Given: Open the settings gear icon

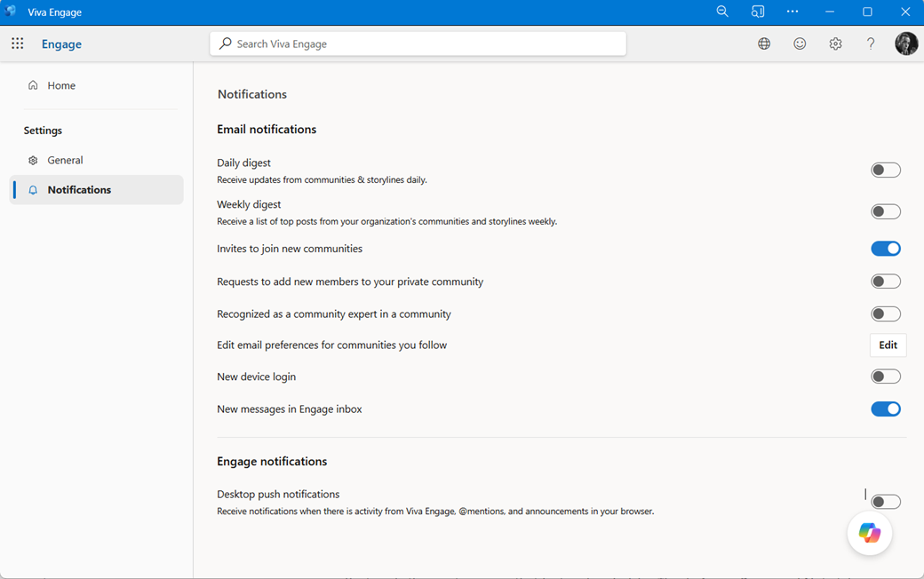Looking at the screenshot, I should pyautogui.click(x=835, y=43).
